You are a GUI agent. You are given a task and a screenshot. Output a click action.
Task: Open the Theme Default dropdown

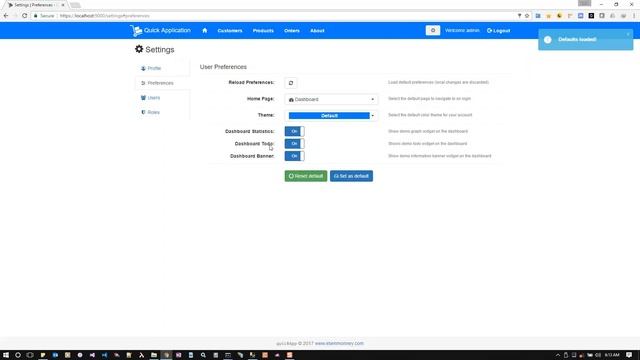331,116
